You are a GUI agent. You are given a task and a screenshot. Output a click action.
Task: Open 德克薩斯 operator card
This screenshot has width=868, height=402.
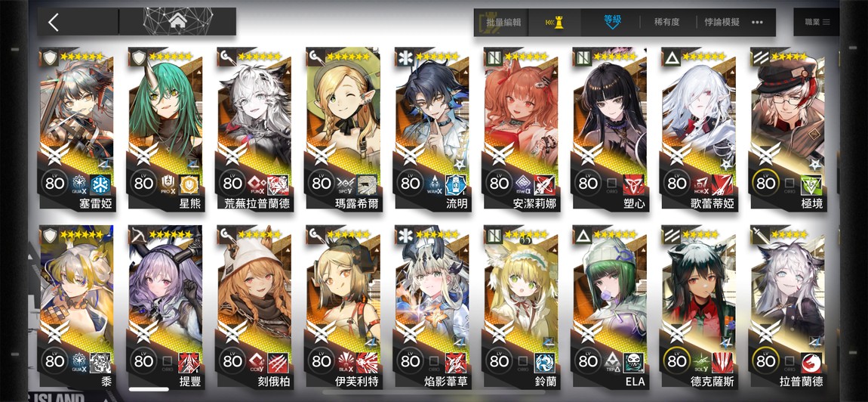click(698, 307)
